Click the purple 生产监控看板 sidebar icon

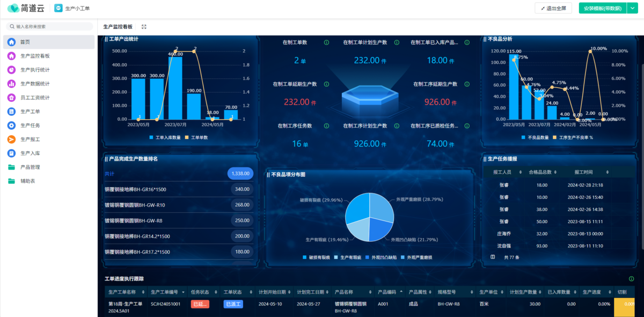pyautogui.click(x=11, y=56)
